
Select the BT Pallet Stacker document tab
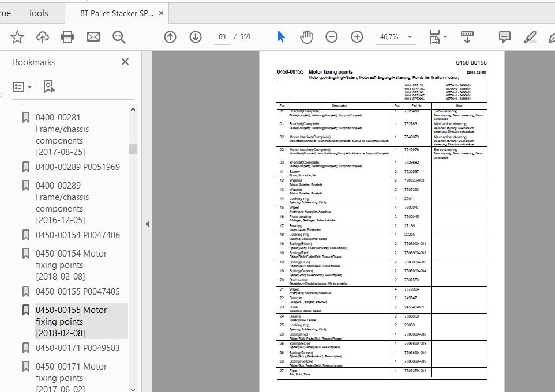(x=117, y=13)
